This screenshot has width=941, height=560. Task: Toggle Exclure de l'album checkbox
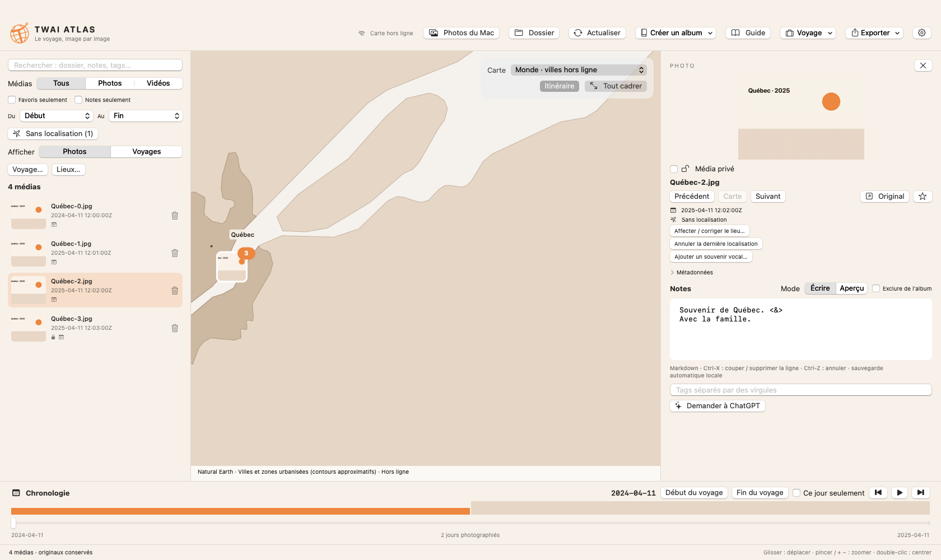pos(876,288)
